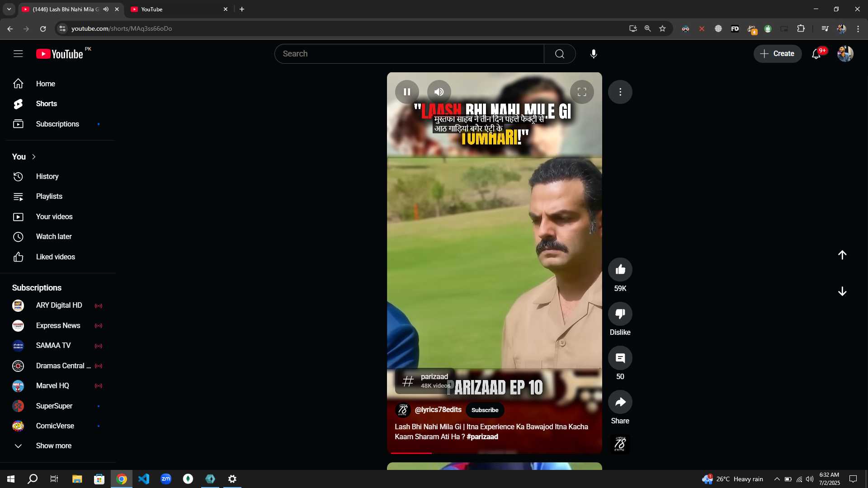868x488 pixels.
Task: Open Watch later list
Action: click(58, 237)
